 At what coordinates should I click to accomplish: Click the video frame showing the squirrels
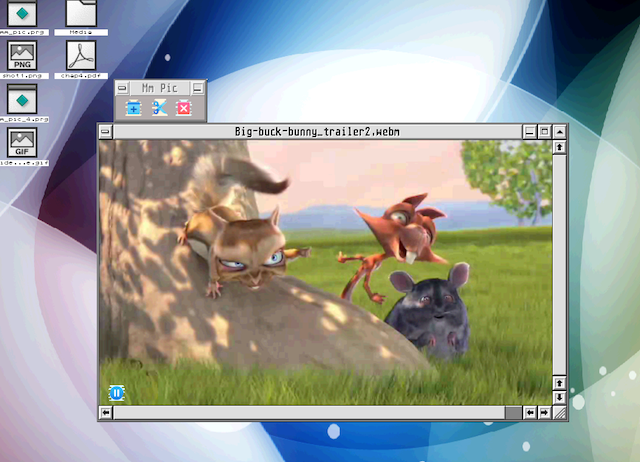point(326,272)
